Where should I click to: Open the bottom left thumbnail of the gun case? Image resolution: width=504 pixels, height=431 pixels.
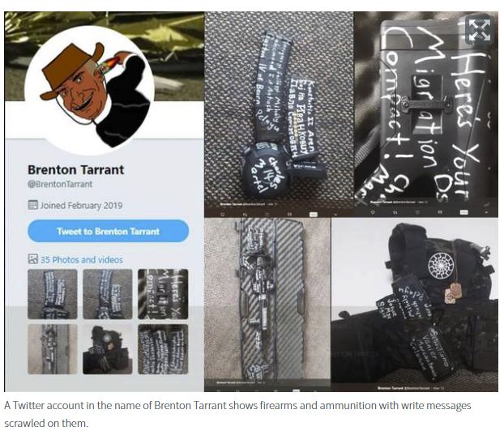(53, 349)
